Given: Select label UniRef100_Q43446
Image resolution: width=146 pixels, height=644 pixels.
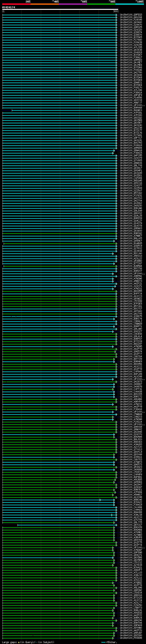Looking at the screenshot, I should pos(131,75).
